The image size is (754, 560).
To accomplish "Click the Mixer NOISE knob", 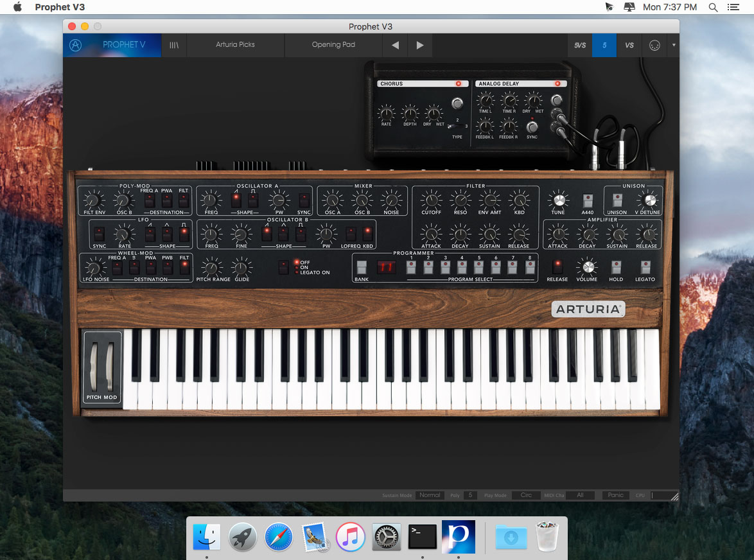I will click(391, 200).
